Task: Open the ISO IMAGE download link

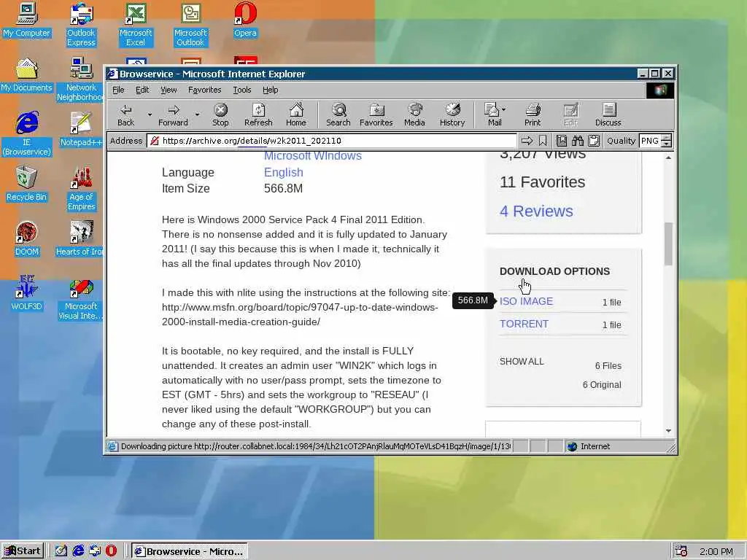Action: (x=526, y=301)
